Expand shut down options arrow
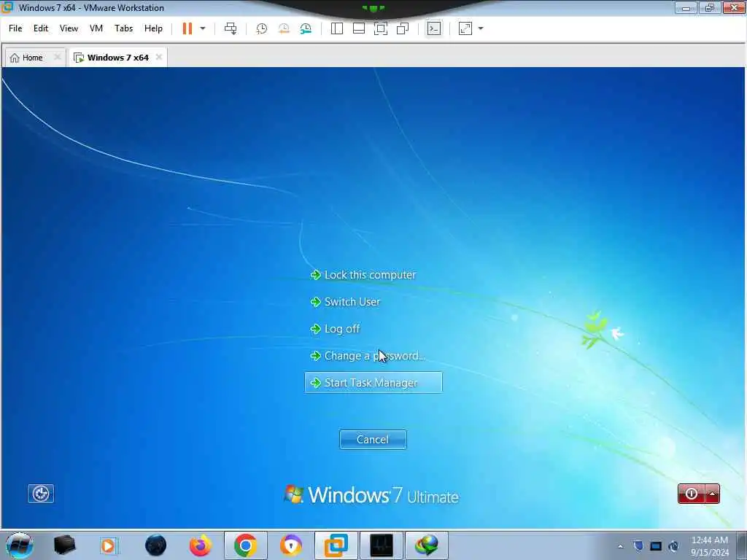The image size is (747, 560). (x=712, y=494)
